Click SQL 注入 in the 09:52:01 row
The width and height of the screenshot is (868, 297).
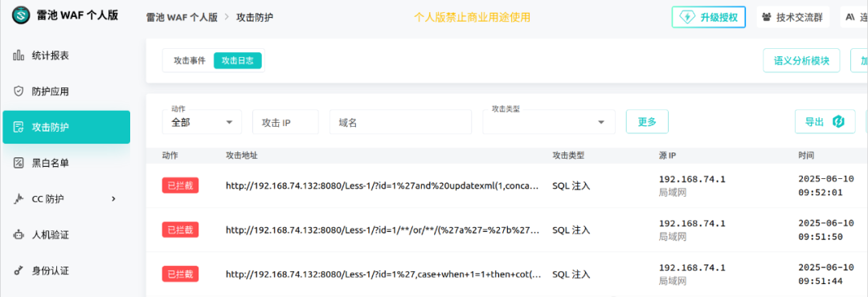[x=571, y=186]
